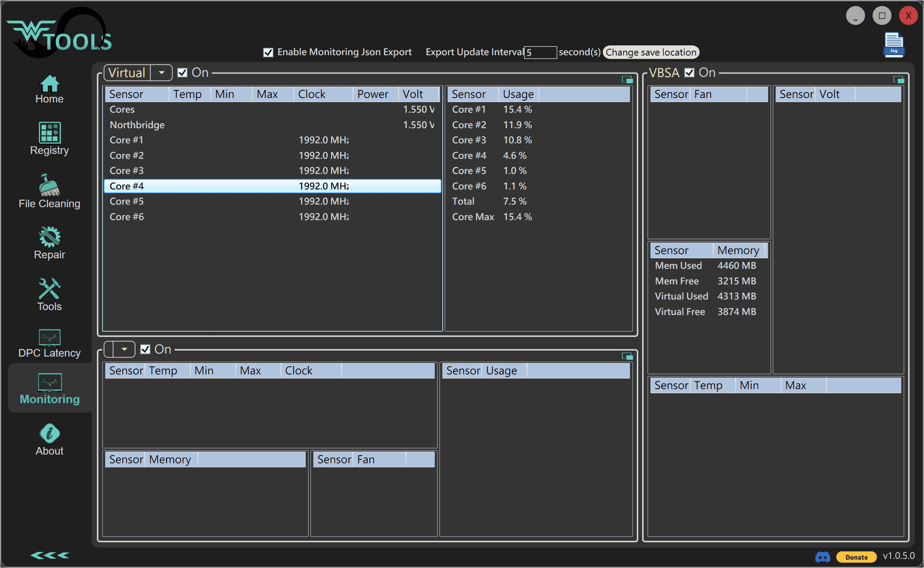Switch to the Monitoring tab
924x568 pixels.
[50, 388]
